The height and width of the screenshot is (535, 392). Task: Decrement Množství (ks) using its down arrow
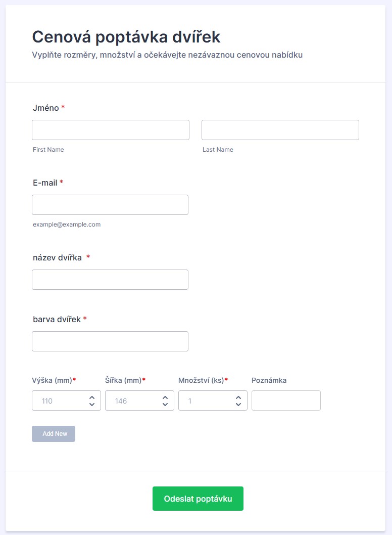click(x=238, y=404)
